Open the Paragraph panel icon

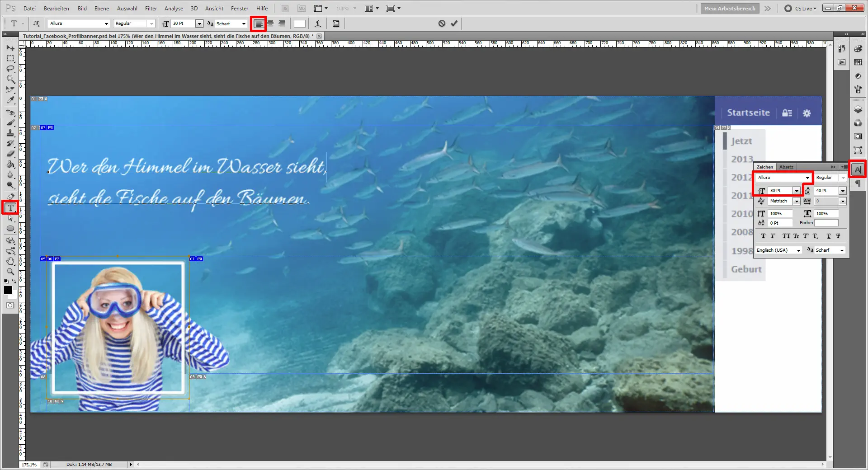click(858, 183)
